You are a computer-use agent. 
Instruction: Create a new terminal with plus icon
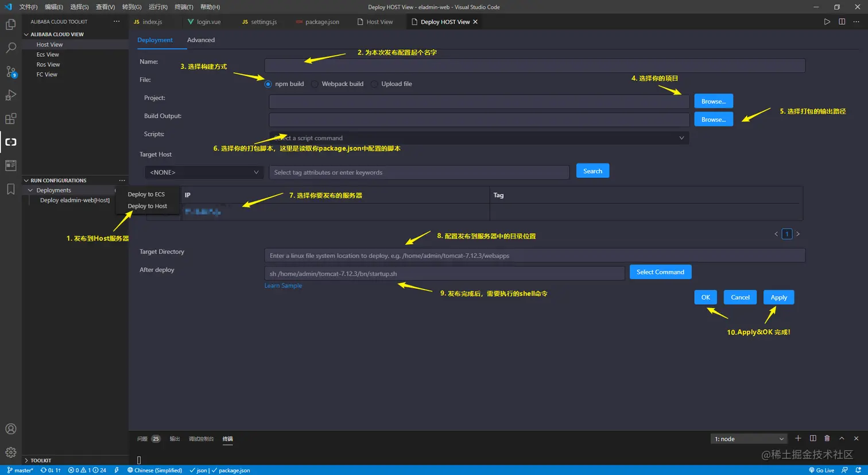798,438
